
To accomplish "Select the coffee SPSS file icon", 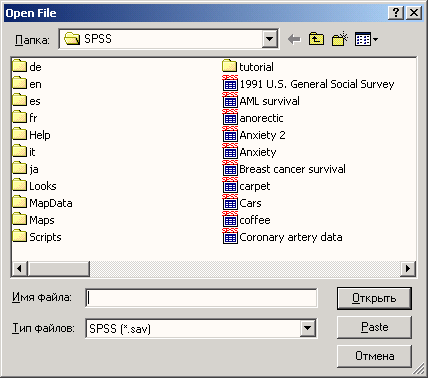I will click(x=230, y=219).
